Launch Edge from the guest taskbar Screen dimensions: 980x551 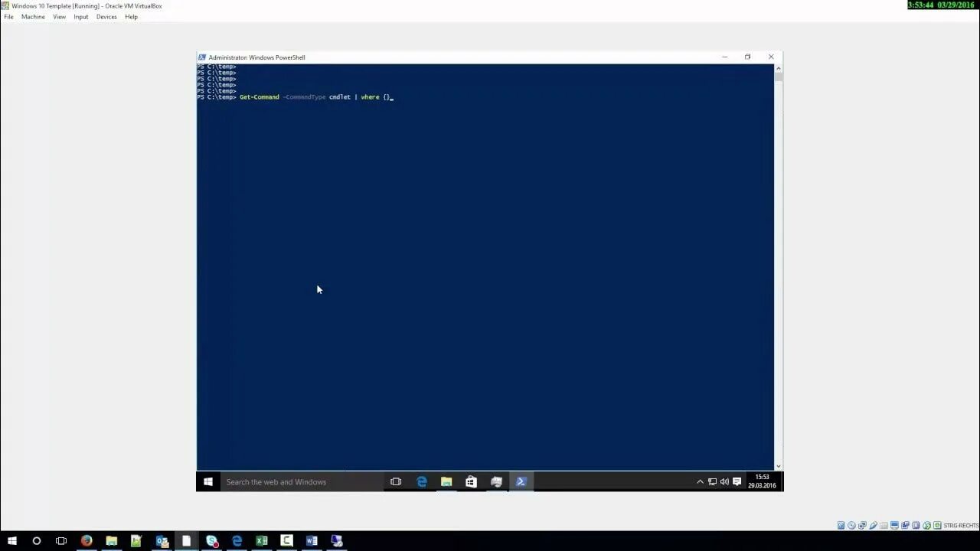coord(422,481)
